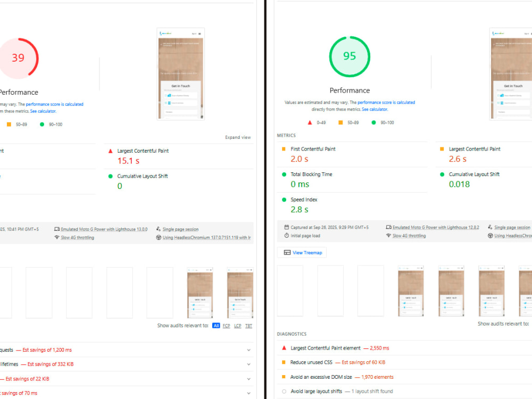
Task: Click Slow 4G throttling in 95-score report
Action: [409, 236]
